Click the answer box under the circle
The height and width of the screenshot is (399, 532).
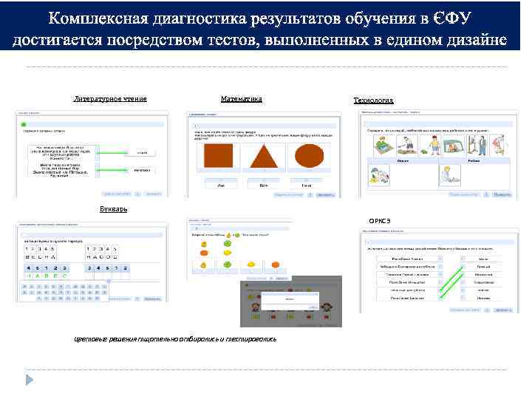[307, 183]
